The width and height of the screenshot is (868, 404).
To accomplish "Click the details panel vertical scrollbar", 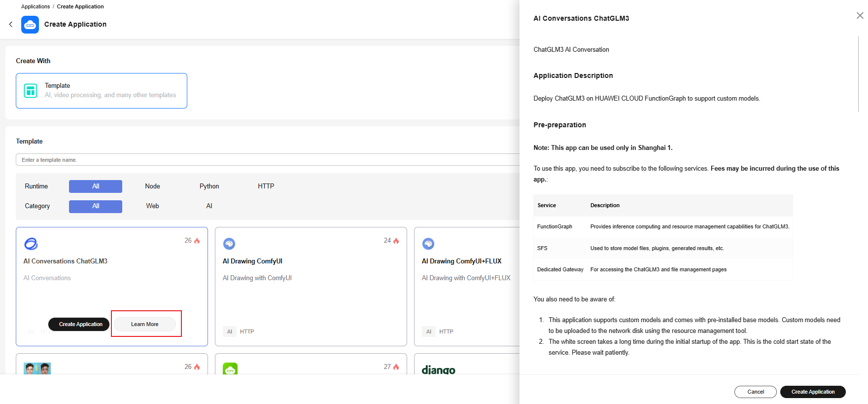I will 858,74.
